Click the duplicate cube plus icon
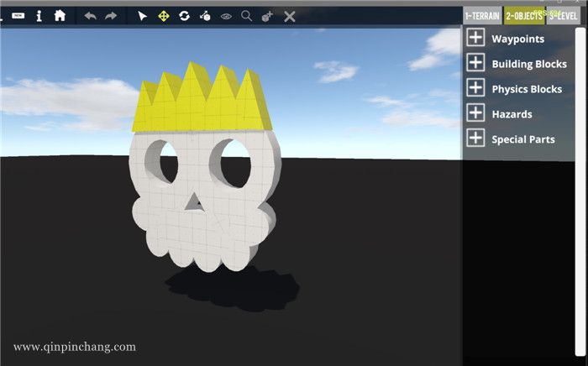The image size is (588, 366). click(x=267, y=16)
